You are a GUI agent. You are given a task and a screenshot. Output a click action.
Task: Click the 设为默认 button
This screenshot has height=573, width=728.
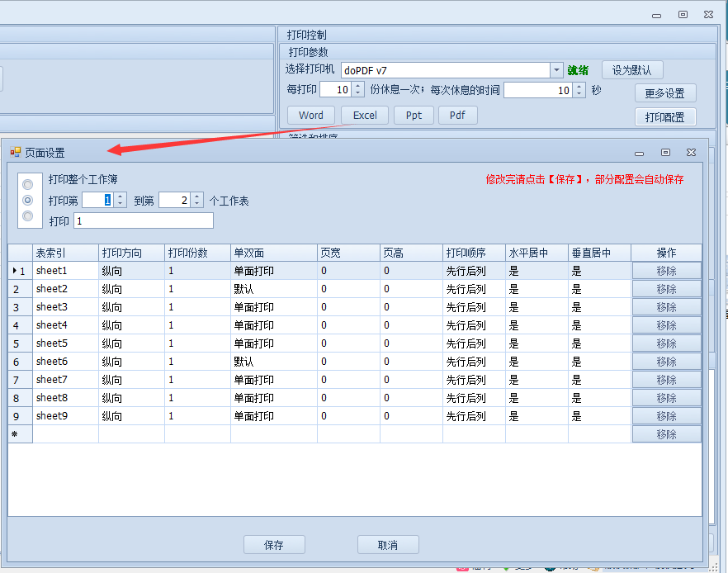click(x=632, y=70)
